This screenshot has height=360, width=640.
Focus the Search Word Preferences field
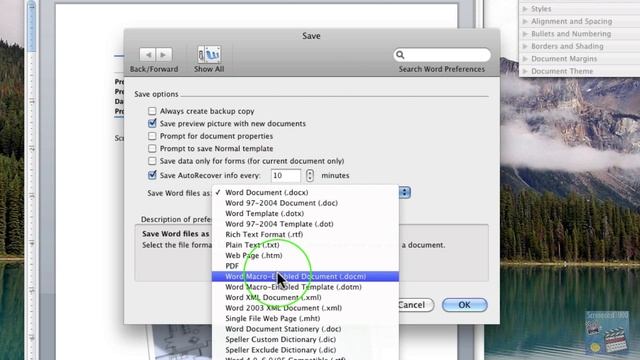pyautogui.click(x=442, y=55)
